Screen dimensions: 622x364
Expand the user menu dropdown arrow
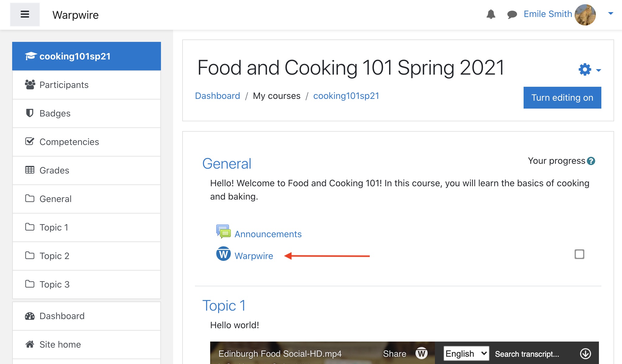coord(610,13)
